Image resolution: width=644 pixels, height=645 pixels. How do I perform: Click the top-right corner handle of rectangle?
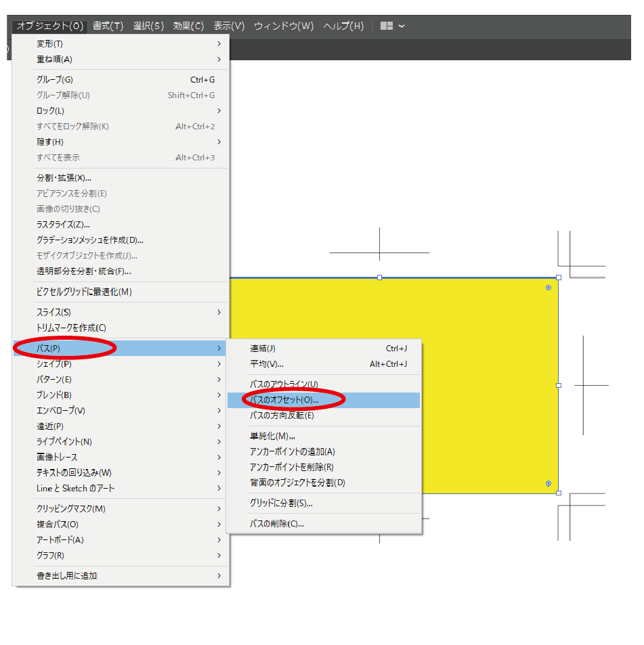tap(559, 277)
